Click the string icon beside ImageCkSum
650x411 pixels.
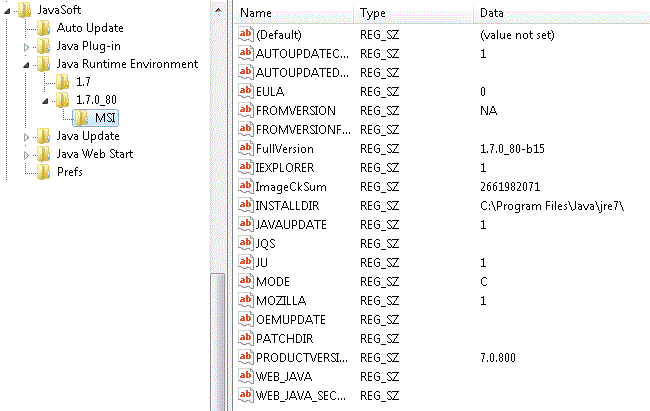tap(245, 186)
